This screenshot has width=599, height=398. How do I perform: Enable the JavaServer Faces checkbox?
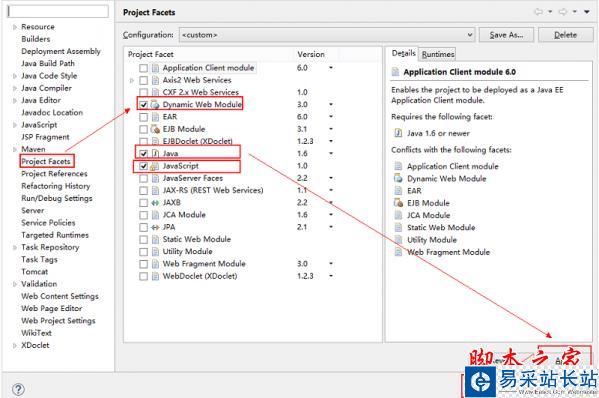[143, 178]
